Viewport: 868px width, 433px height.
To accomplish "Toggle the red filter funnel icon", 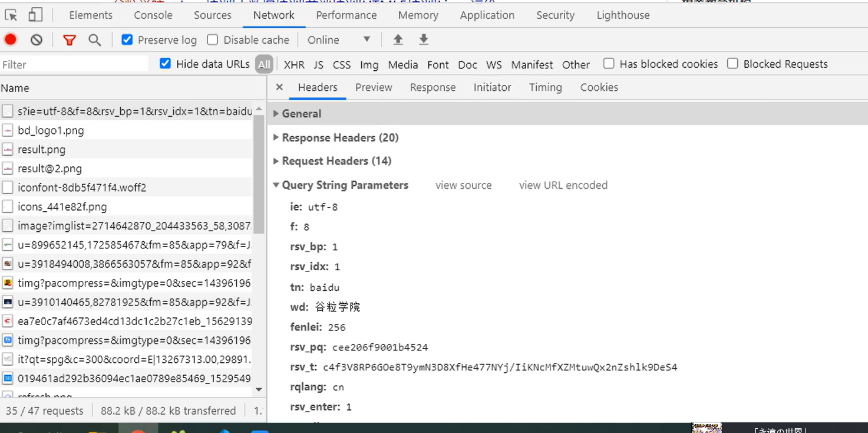I will [70, 40].
